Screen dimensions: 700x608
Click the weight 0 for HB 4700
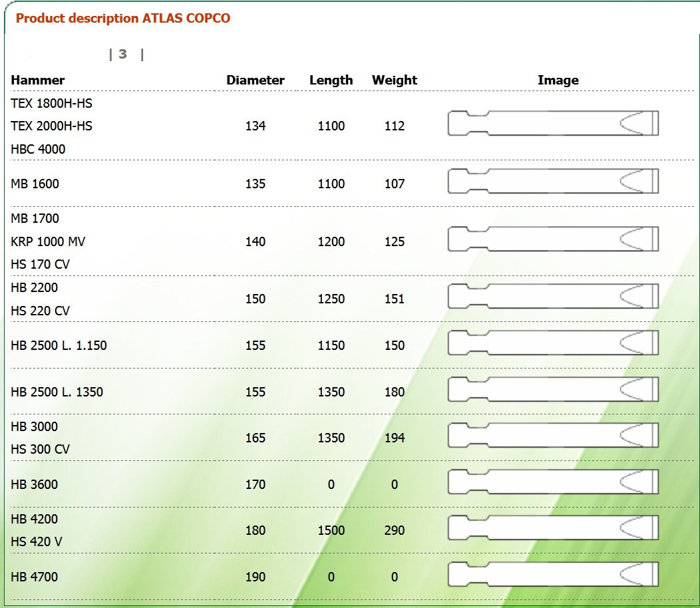pyautogui.click(x=395, y=577)
